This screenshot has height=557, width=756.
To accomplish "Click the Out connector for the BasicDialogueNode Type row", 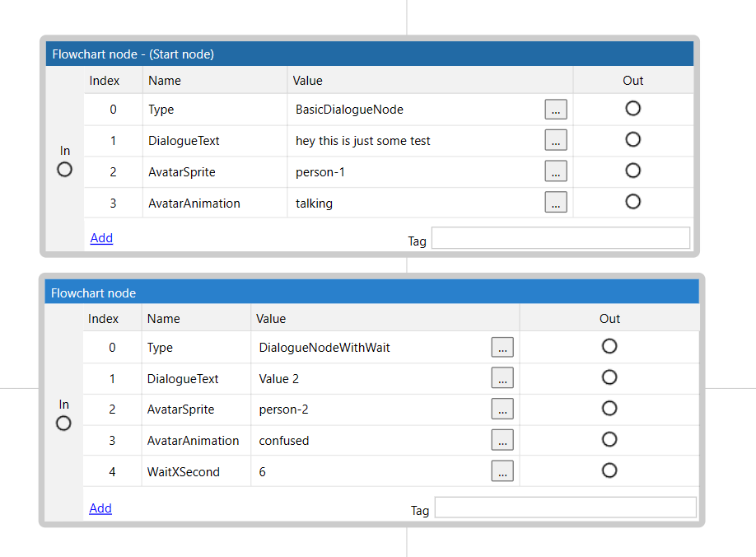I will tap(632, 109).
